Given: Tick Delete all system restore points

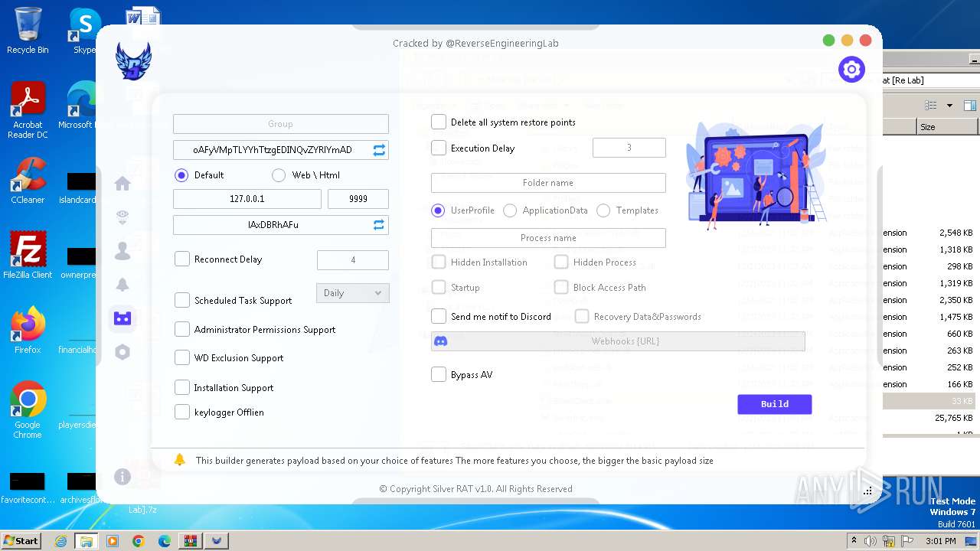Looking at the screenshot, I should (x=439, y=122).
